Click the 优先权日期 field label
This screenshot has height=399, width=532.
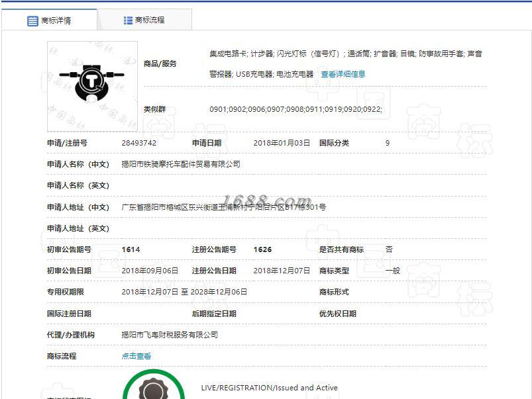pyautogui.click(x=338, y=314)
